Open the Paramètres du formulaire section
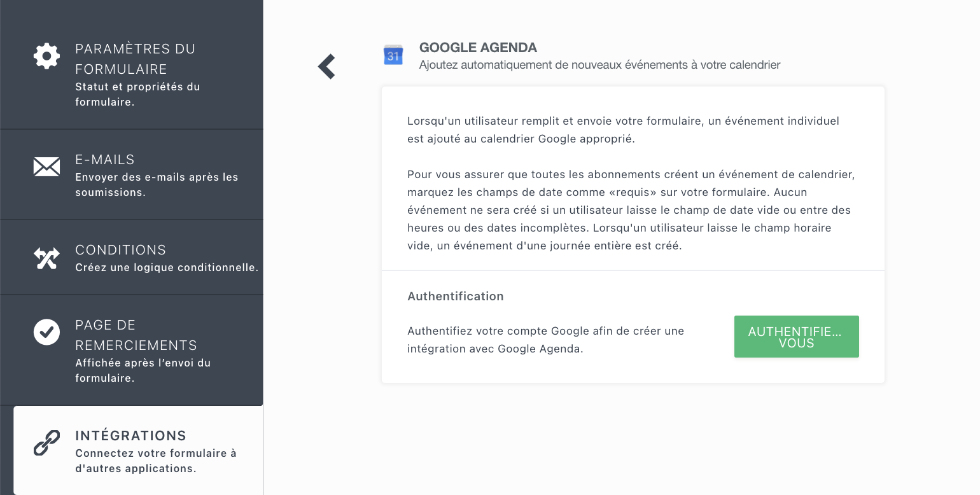 click(x=135, y=59)
